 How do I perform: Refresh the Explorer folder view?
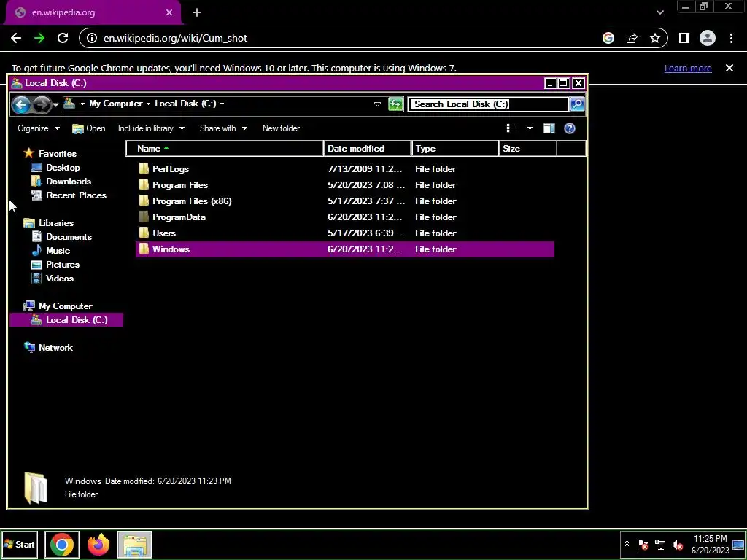[396, 104]
